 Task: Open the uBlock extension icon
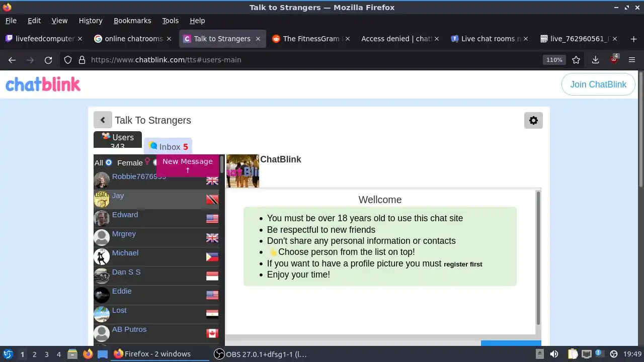click(x=614, y=59)
